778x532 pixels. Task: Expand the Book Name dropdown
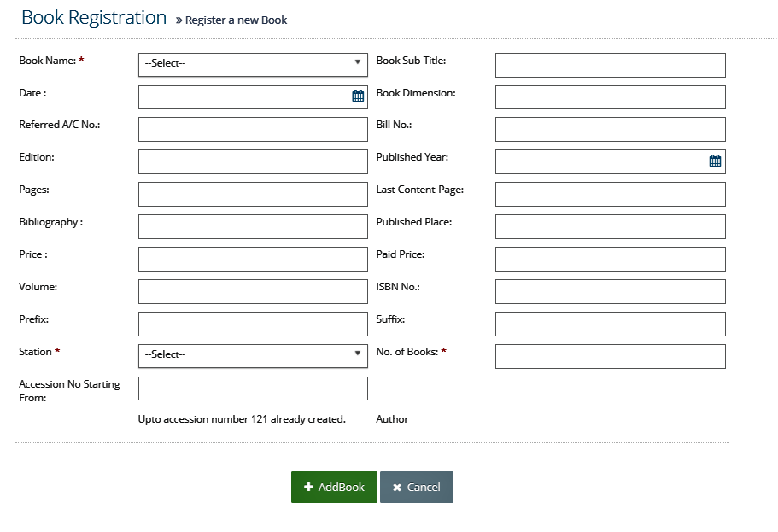[x=253, y=65]
